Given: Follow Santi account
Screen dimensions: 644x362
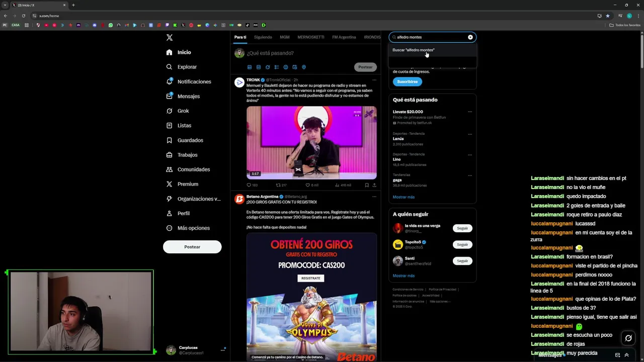Looking at the screenshot, I should (x=462, y=260).
